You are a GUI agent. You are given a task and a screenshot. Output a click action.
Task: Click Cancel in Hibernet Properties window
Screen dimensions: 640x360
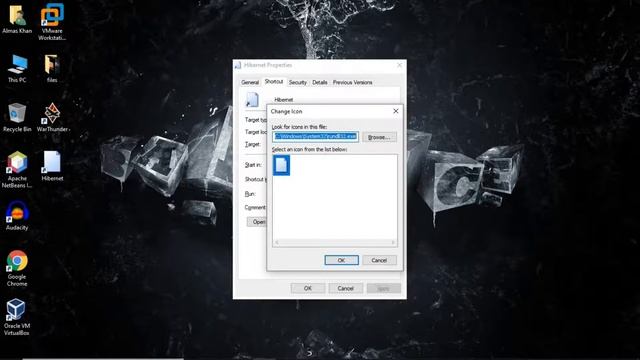coord(346,289)
